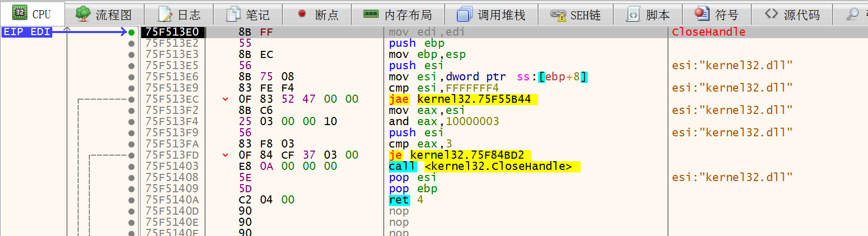Screen dimensions: 868x236
Task: Select bytes 8B FF in first row
Action: [x=256, y=32]
